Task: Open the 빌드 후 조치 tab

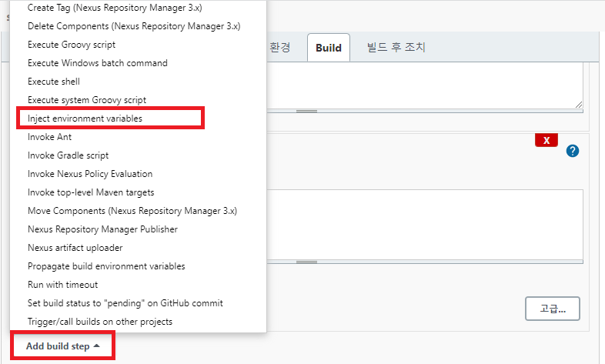Action: point(396,47)
